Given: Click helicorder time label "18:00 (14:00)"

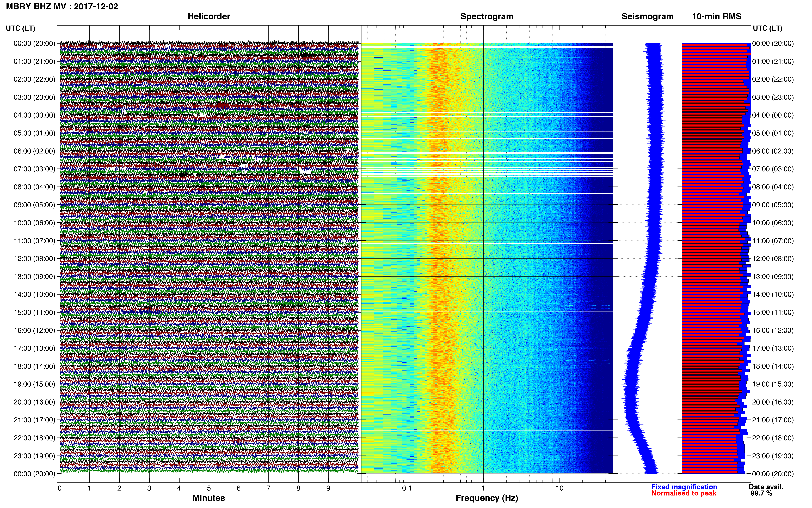Looking at the screenshot, I should point(34,366).
